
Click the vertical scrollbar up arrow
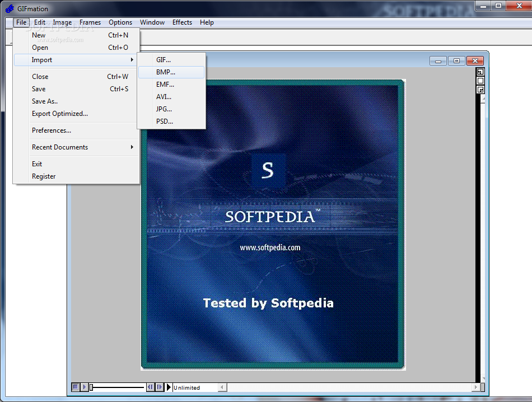pyautogui.click(x=483, y=99)
